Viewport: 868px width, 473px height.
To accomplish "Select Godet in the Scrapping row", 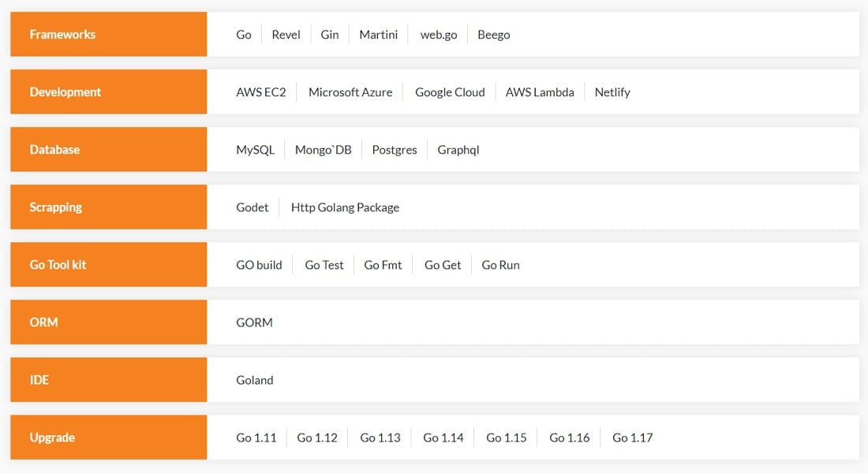I will click(x=252, y=207).
